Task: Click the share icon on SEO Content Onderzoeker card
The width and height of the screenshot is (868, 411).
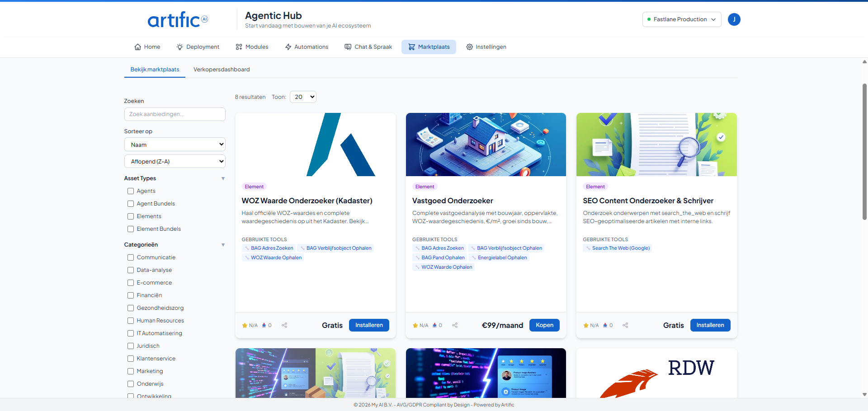Action: (625, 325)
